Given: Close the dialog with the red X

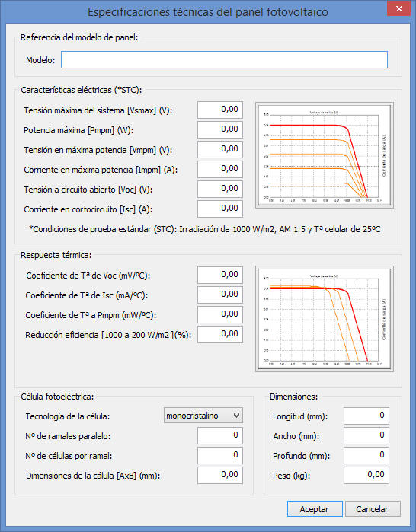Looking at the screenshot, I should pyautogui.click(x=398, y=9).
